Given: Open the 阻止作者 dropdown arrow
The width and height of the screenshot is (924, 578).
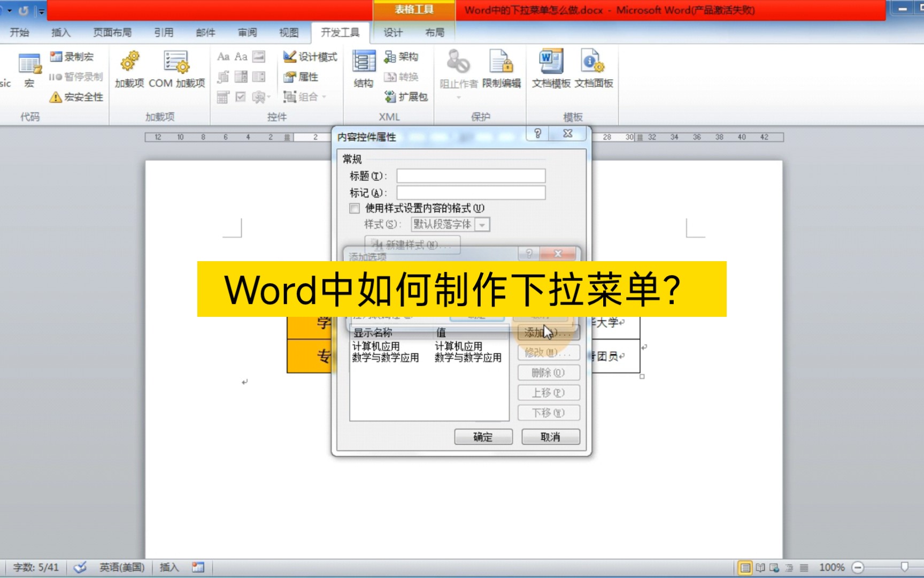Looking at the screenshot, I should [x=458, y=97].
